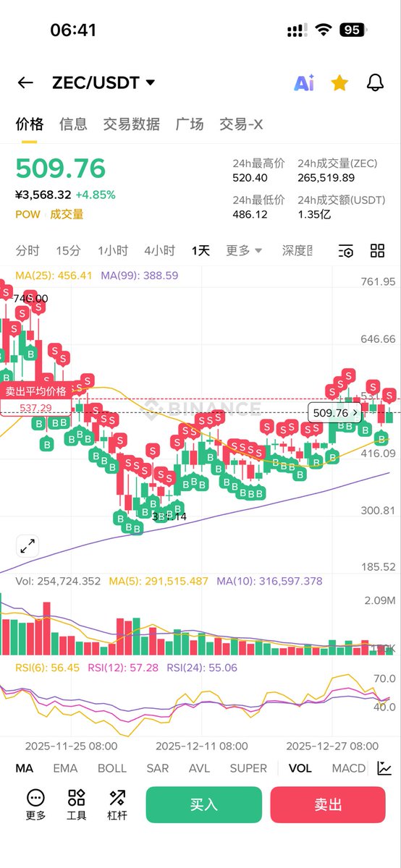Toggle the MACD indicator
The width and height of the screenshot is (401, 868).
tap(348, 768)
